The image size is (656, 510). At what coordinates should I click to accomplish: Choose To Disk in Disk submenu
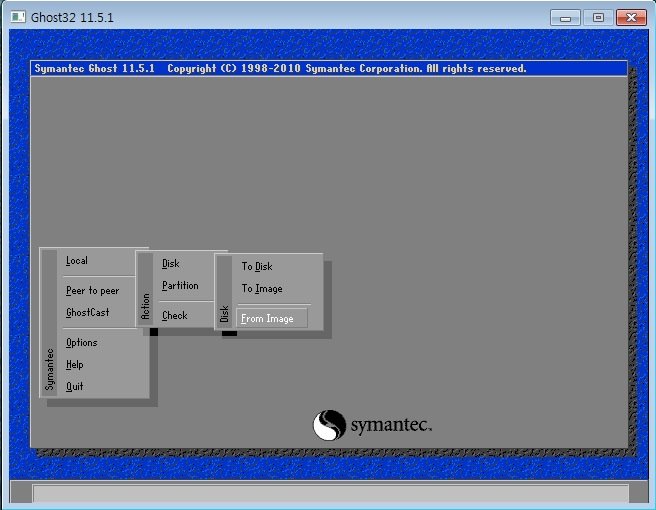click(257, 267)
